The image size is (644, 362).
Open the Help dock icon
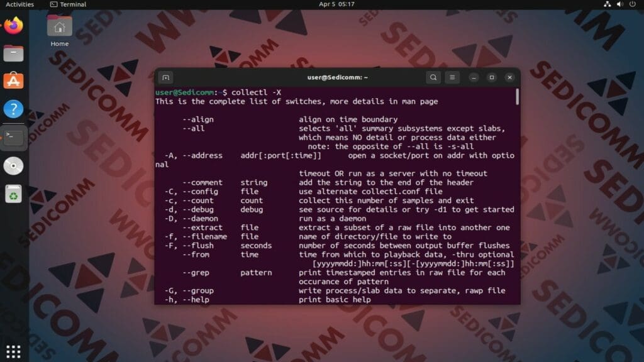click(x=14, y=109)
